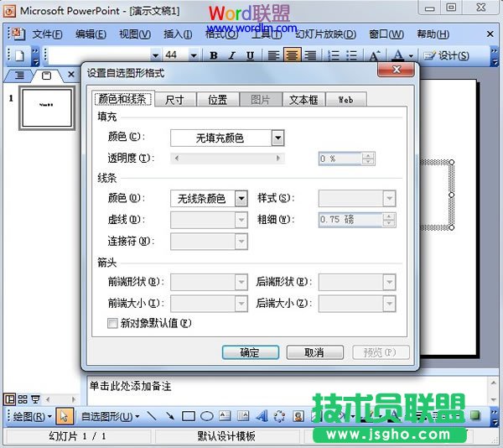Close the 设置自选图形格式 dialog
Viewport: 503px width, 448px height.
pos(397,69)
